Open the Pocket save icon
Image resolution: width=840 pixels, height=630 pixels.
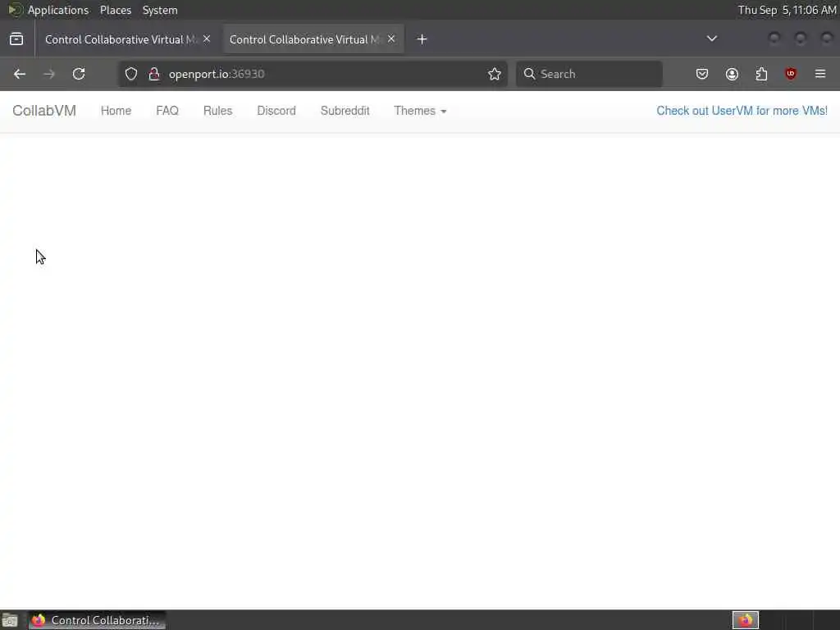pos(702,74)
